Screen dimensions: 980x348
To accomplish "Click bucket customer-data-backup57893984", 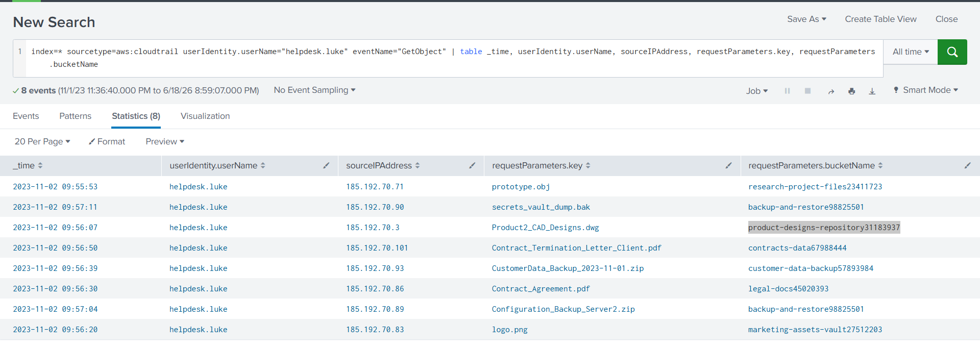I will tap(811, 268).
